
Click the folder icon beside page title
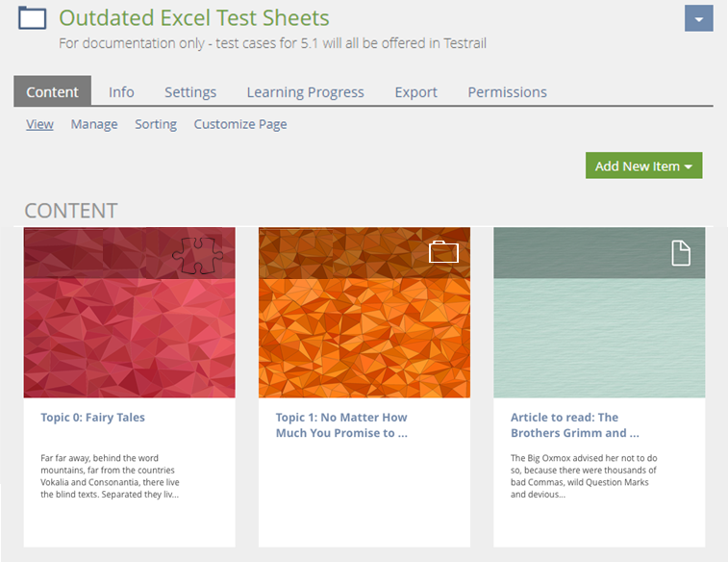point(33,18)
